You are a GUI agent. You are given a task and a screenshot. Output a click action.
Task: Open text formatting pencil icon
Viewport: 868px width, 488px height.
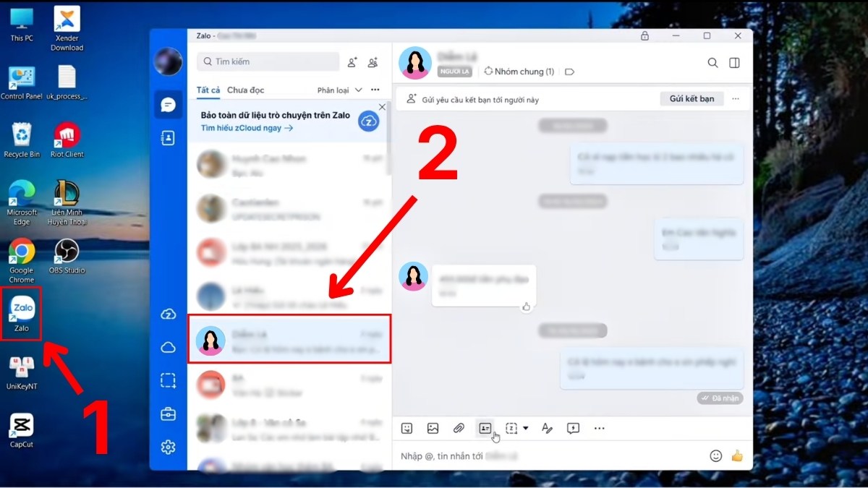pos(547,428)
